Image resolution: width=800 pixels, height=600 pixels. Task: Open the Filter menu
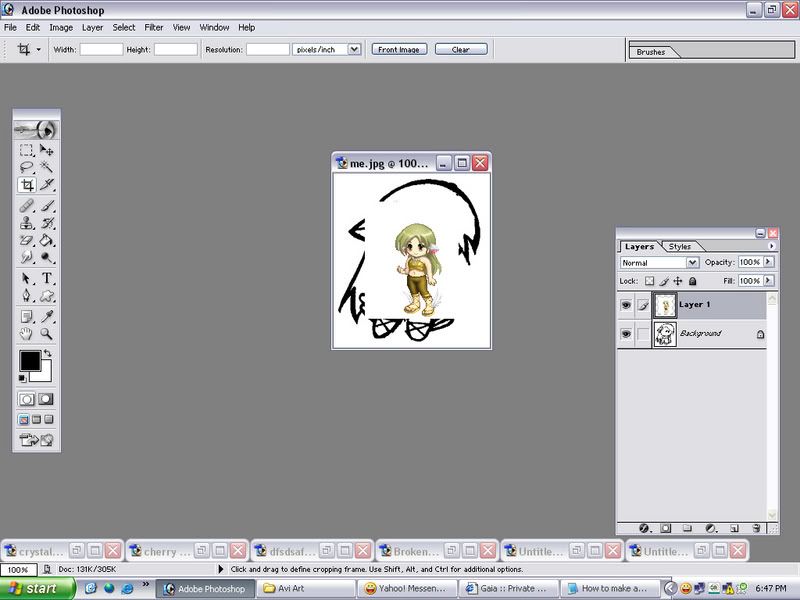154,28
